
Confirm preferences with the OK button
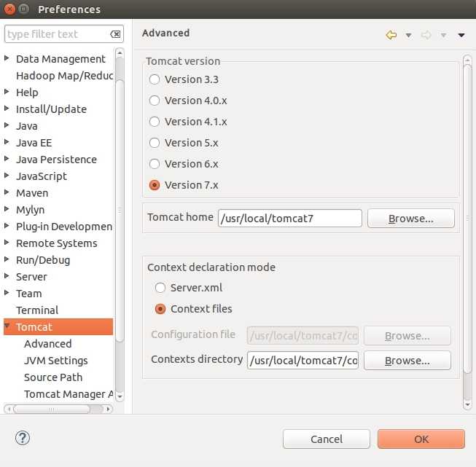point(421,439)
